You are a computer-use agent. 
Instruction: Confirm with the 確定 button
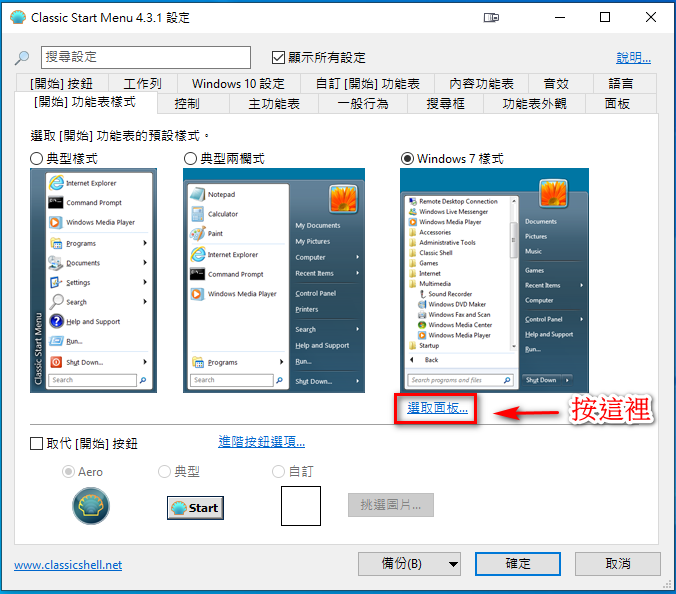pos(518,564)
